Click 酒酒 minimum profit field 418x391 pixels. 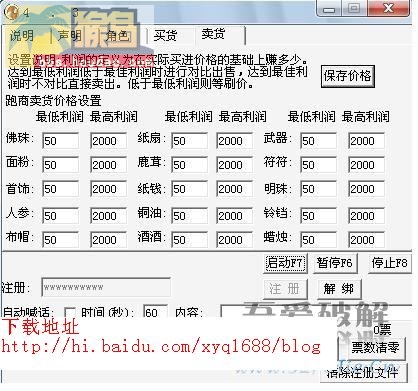click(x=189, y=240)
